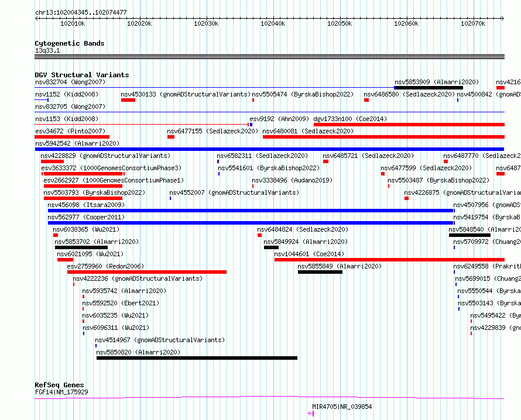Select the nsv6485721 (Sedlazeck2020) red marker

325,161
